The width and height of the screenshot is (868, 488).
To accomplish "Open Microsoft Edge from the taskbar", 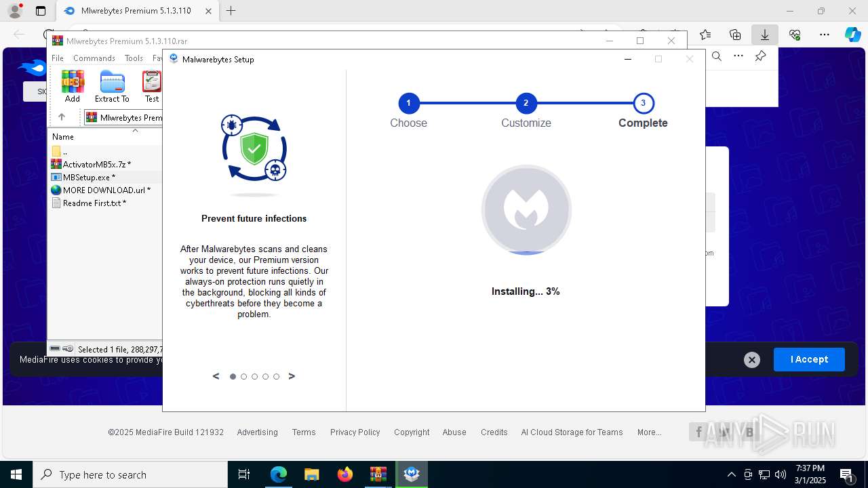I will click(x=279, y=474).
